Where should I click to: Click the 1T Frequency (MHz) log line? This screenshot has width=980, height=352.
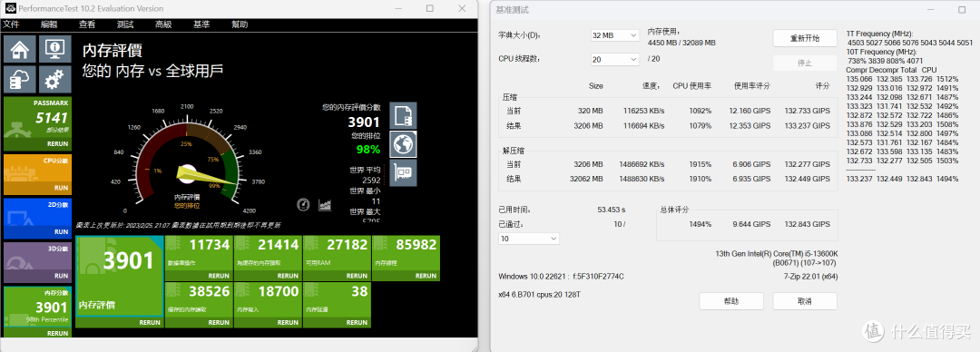[879, 34]
